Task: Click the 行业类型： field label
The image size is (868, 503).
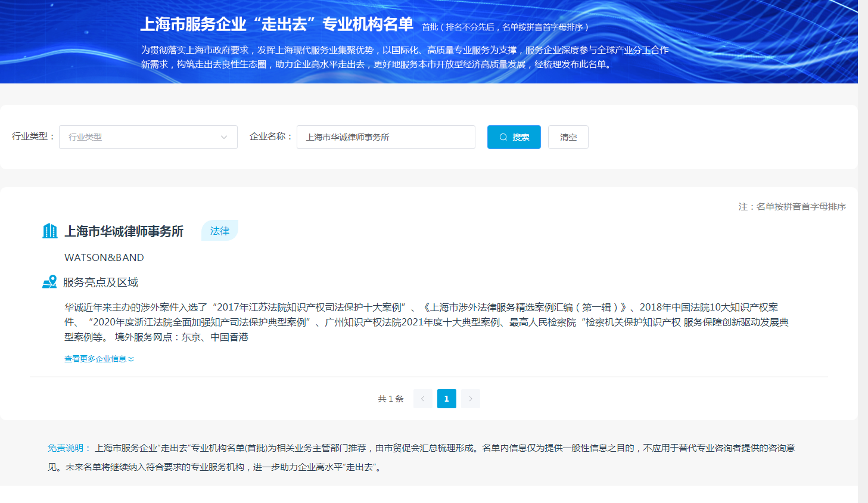Action: tap(34, 136)
